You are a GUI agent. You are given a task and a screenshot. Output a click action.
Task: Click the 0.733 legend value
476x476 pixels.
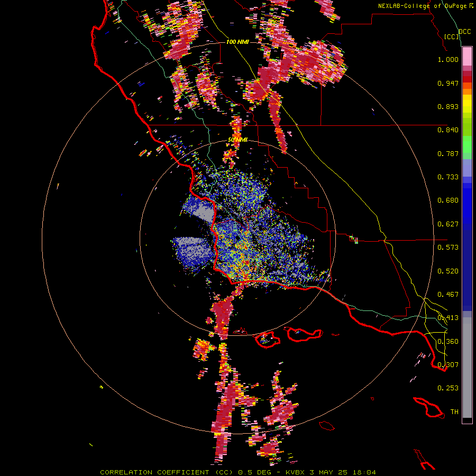(448, 177)
